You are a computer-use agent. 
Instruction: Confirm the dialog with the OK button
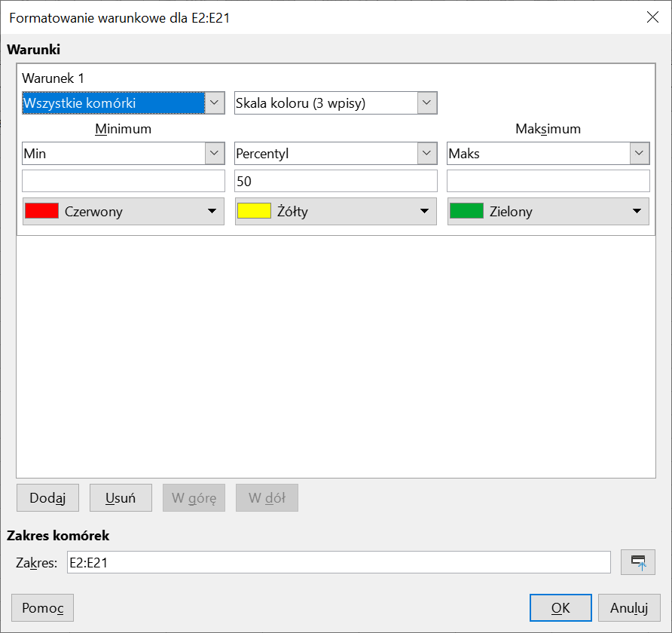pos(560,607)
